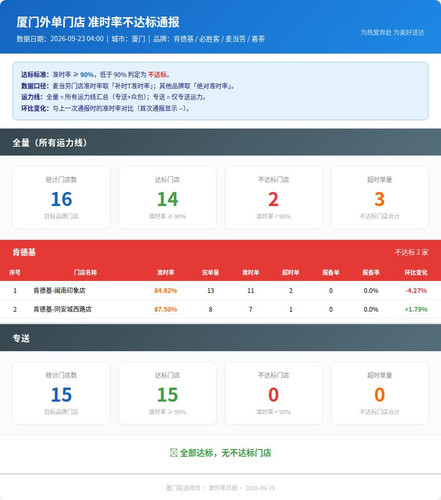Image resolution: width=441 pixels, height=500 pixels.
Task: Click completed orders value 13 in 闽南印象店 row
Action: [x=210, y=291]
